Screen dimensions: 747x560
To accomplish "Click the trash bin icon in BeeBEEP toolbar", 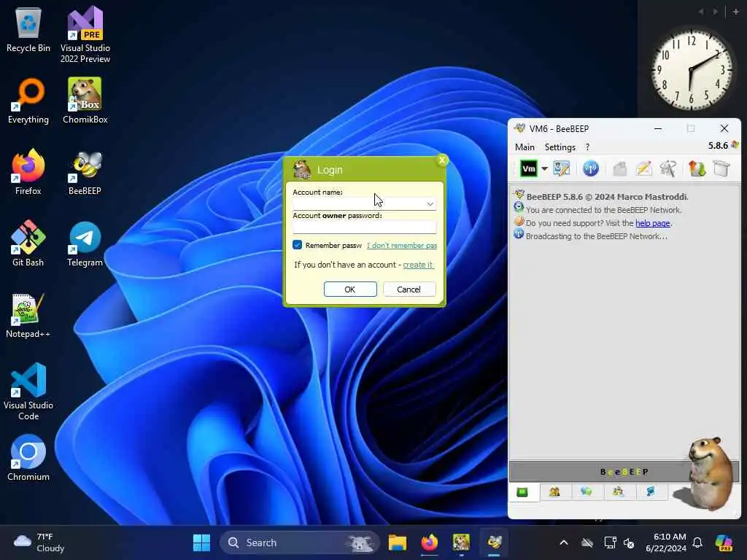I will click(x=721, y=168).
